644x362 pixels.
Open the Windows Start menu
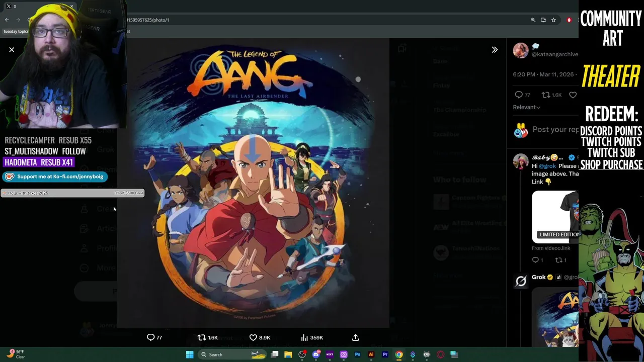point(190,354)
